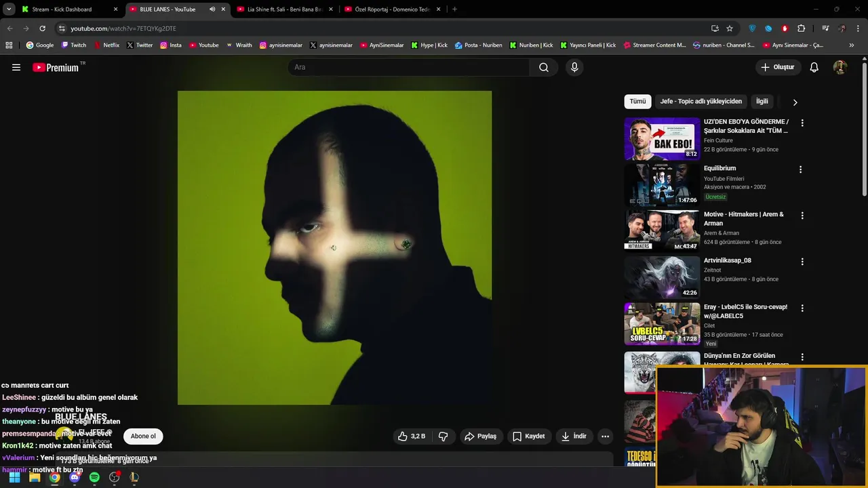Click the Fein Culture channel name
This screenshot has width=868, height=488.
[718, 140]
